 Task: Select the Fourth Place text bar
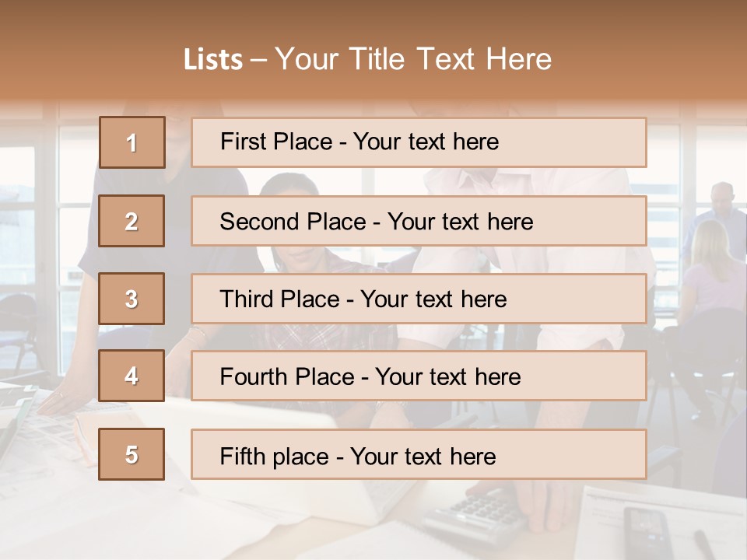(x=419, y=376)
